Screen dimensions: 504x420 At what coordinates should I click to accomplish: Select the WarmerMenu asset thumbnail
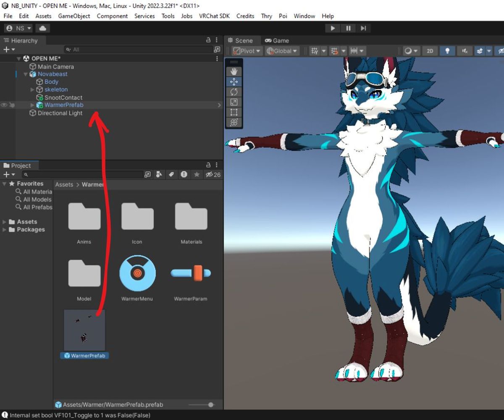[137, 273]
